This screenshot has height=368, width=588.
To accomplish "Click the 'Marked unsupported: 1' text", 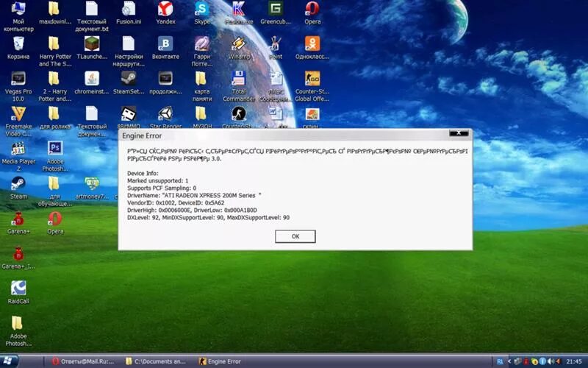I will [158, 180].
